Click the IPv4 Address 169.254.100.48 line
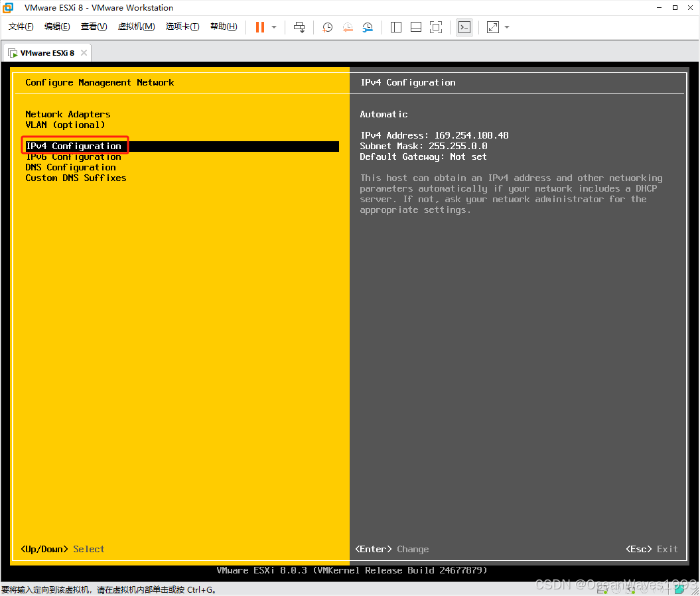700x596 pixels. pos(435,135)
